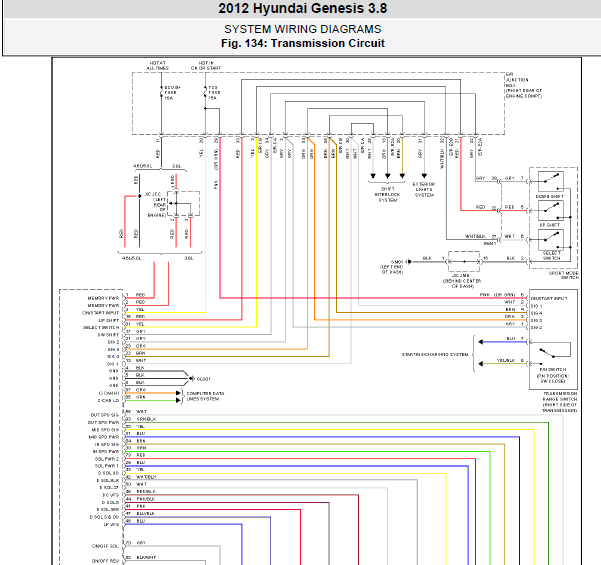Click the 'PNK (OR ORN)' wire label
The height and width of the screenshot is (565, 601).
[x=497, y=295]
